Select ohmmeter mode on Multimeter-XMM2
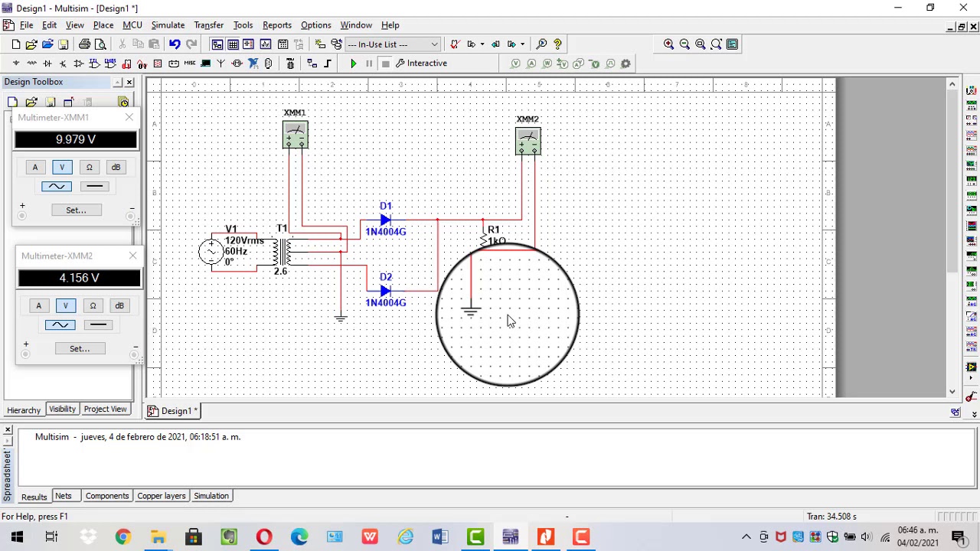The height and width of the screenshot is (551, 980). tap(93, 305)
